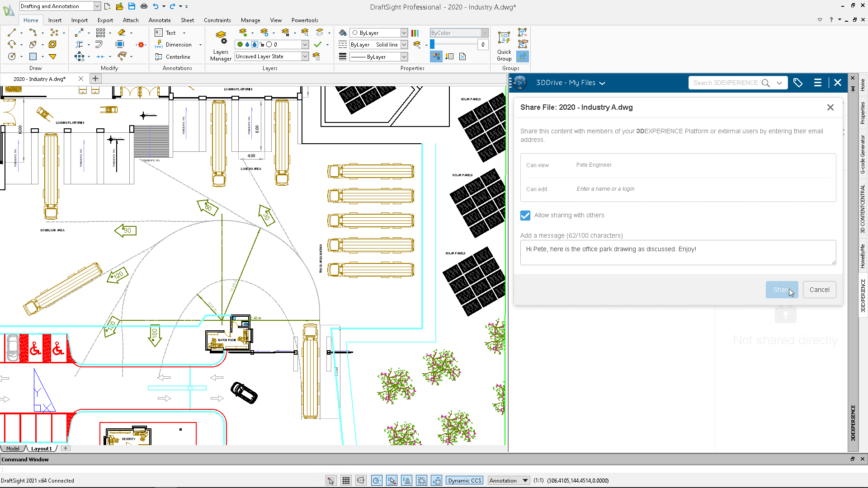Click the message input field in Share dialog
Viewport: 868px width, 488px height.
tap(678, 253)
